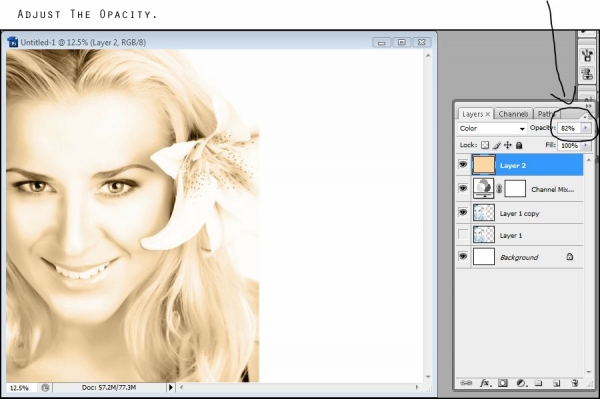The image size is (600, 399).
Task: Open the layer style fx menu
Action: [485, 383]
